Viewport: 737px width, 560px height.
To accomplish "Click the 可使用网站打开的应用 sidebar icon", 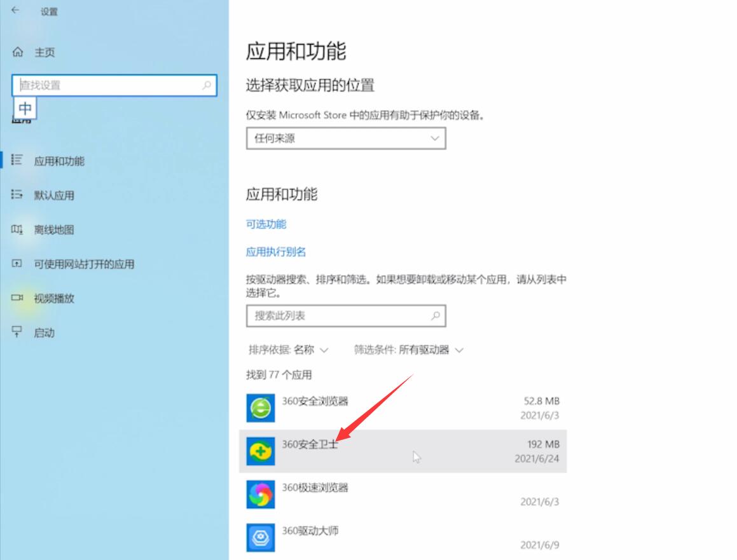I will pos(17,264).
